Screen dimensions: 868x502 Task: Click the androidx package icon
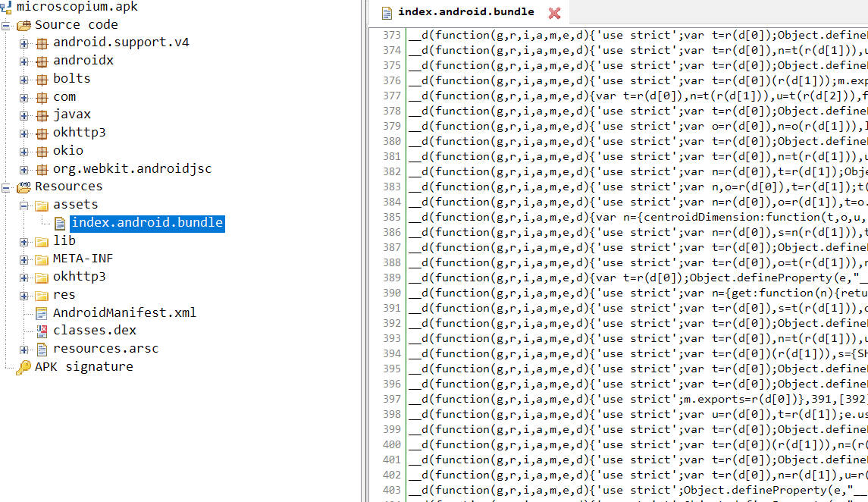[42, 61]
